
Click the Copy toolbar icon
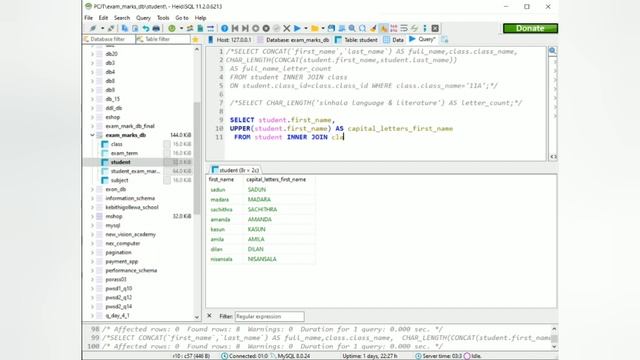(x=124, y=28)
